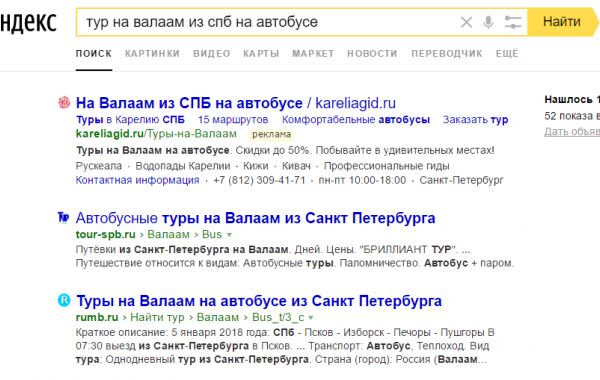The width and height of the screenshot is (600, 380).
Task: Open sitelink Заказать тур
Action: pos(475,120)
